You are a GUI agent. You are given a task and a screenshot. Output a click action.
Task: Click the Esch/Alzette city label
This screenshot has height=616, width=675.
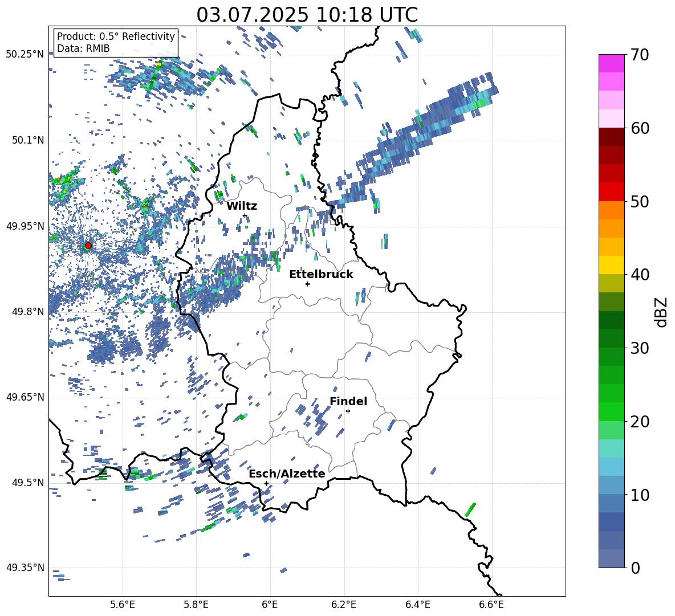pos(287,474)
